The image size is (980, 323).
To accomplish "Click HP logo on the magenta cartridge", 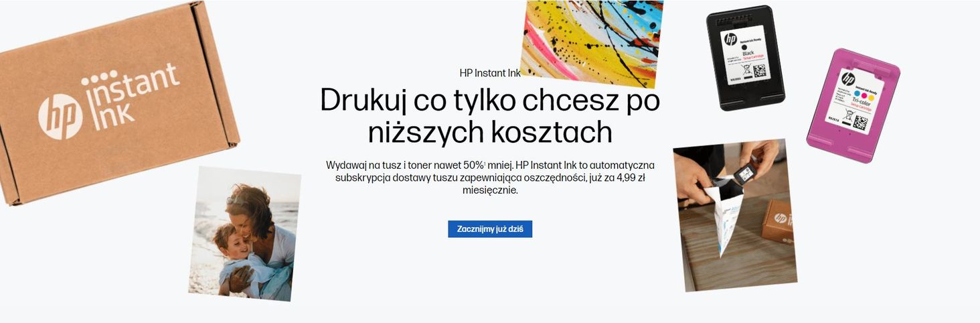I will pos(848,78).
